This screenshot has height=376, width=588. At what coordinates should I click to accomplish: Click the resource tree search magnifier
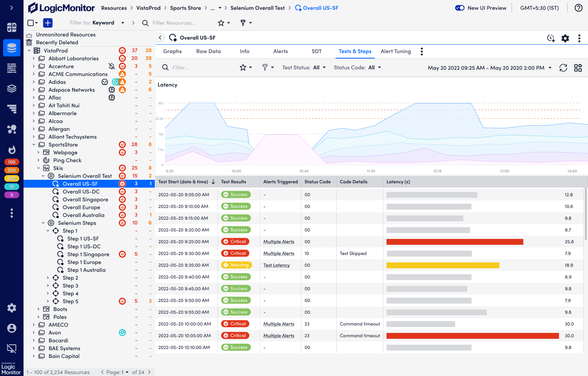coord(145,23)
